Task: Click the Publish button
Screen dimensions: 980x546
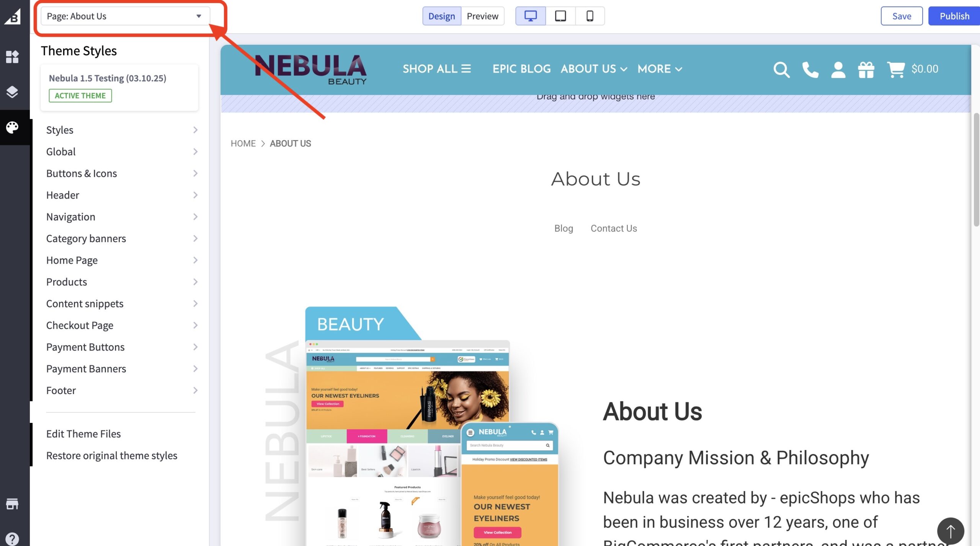Action: pyautogui.click(x=954, y=16)
